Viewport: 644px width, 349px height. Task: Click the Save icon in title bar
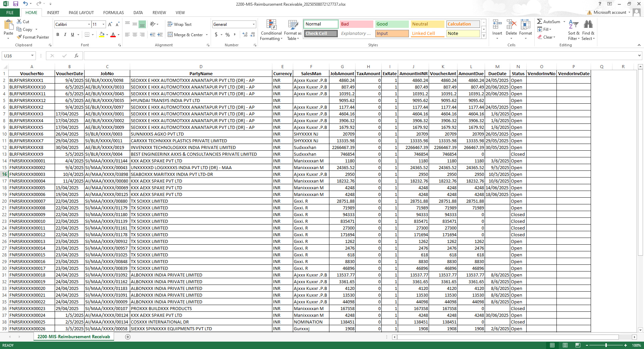(x=16, y=4)
